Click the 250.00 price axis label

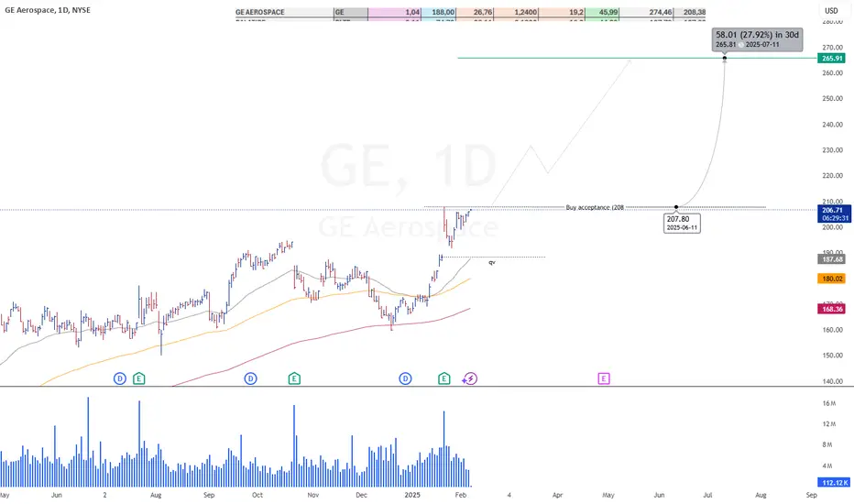(x=833, y=99)
